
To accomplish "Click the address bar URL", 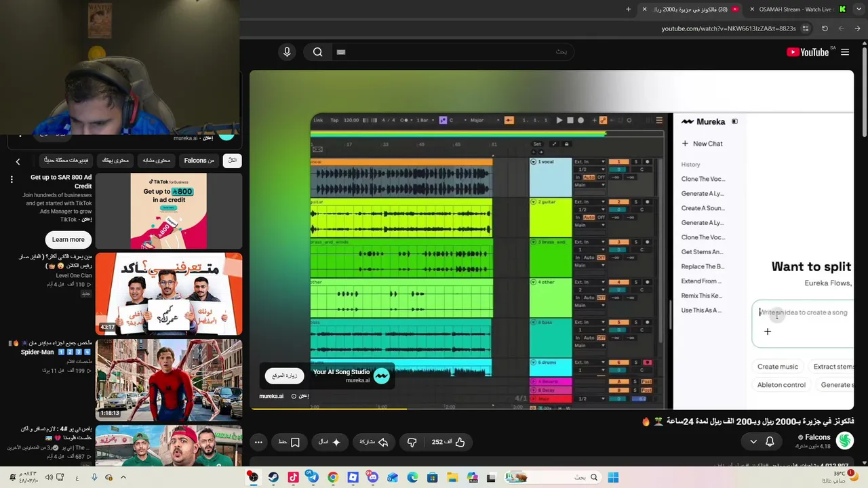I will point(728,28).
